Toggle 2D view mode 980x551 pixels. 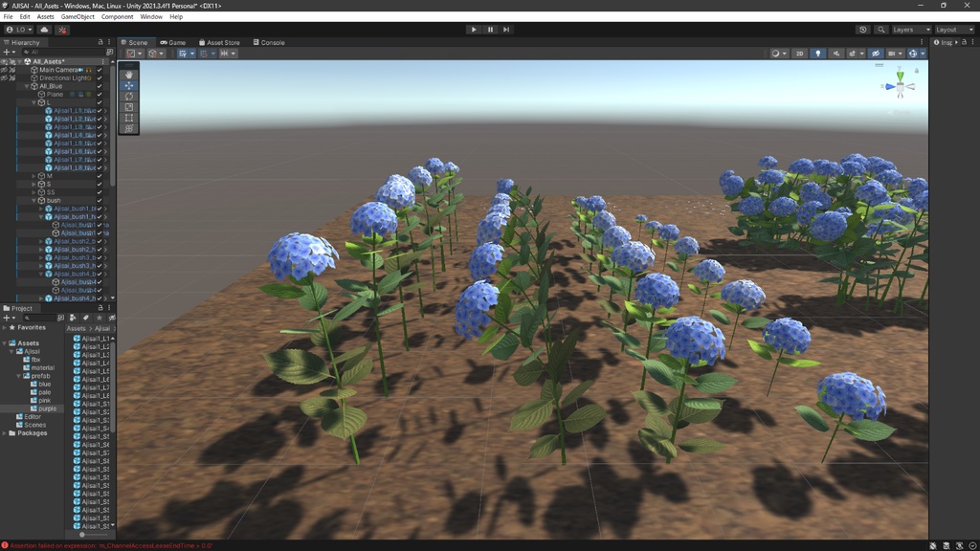(x=799, y=54)
